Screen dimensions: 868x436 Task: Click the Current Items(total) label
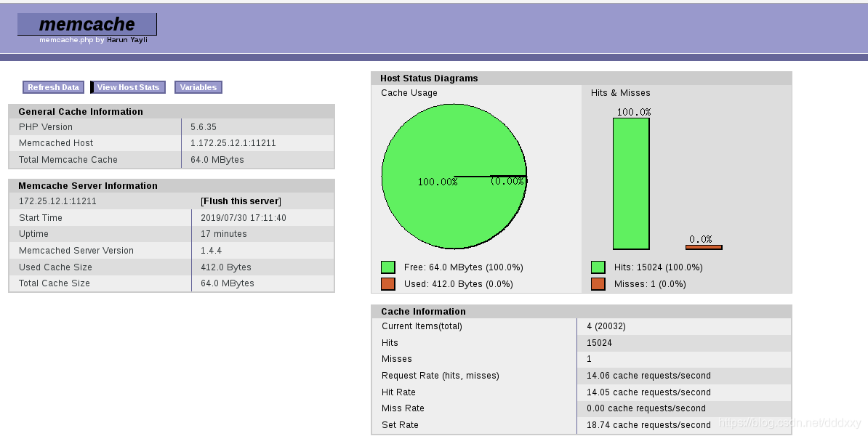click(x=422, y=326)
